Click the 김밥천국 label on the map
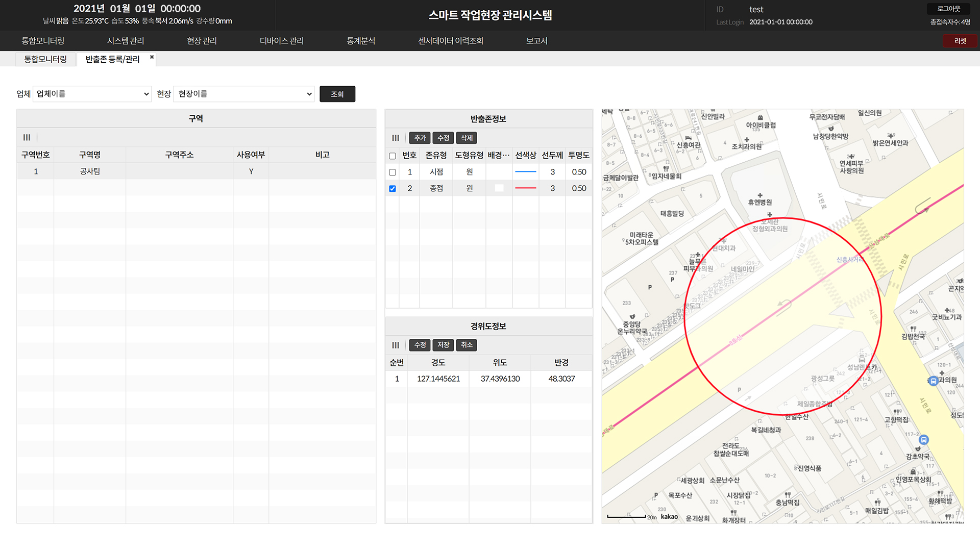980x551 pixels. [913, 337]
